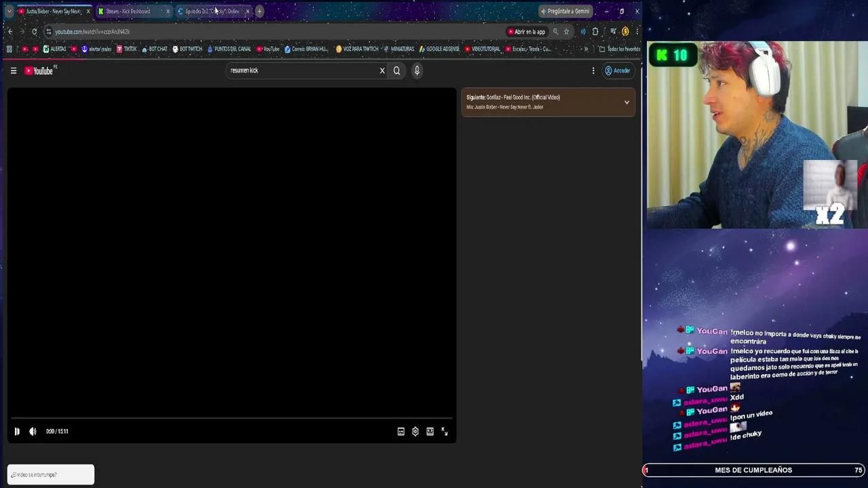868x488 pixels.
Task: Click the 0:00 / 15:11 time display
Action: click(x=57, y=431)
